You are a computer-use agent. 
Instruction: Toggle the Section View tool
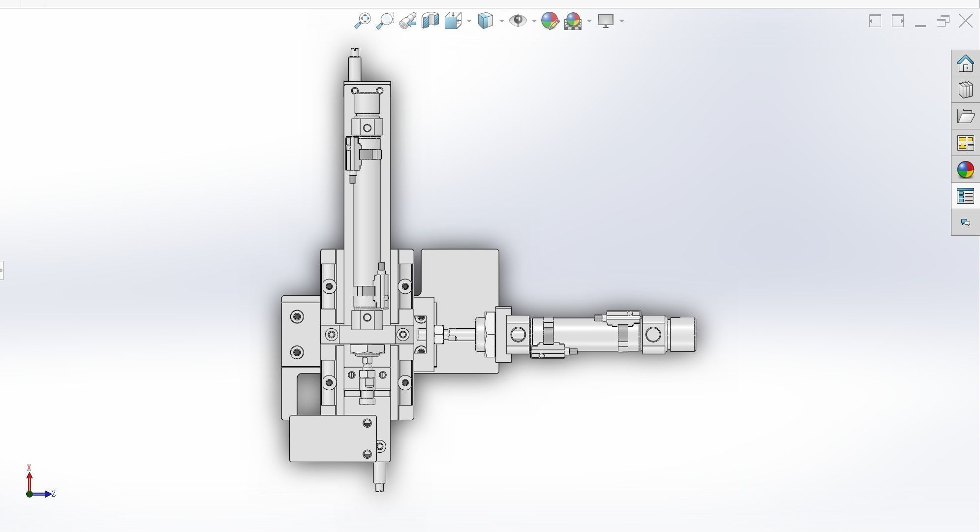point(430,21)
